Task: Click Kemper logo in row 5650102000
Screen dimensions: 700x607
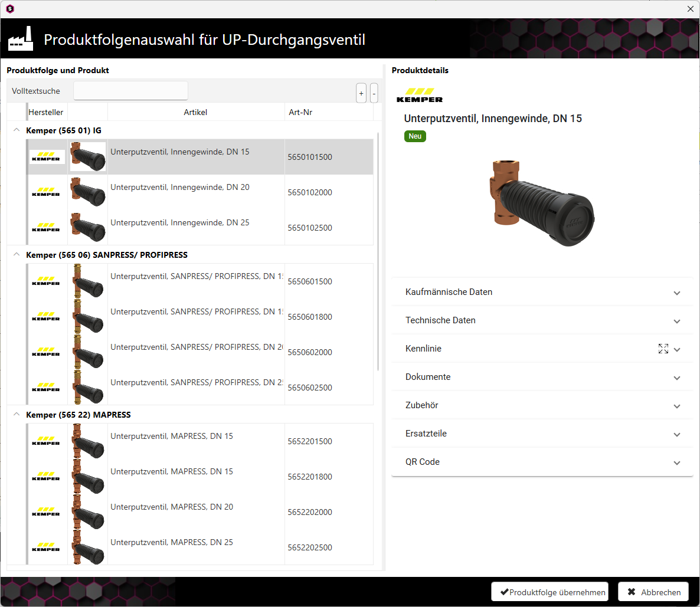Action: [x=46, y=192]
